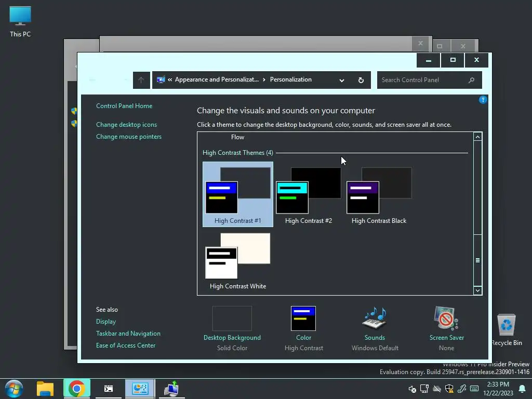The height and width of the screenshot is (399, 532).
Task: Click Appearance and Personalization breadcrumb
Action: point(217,79)
